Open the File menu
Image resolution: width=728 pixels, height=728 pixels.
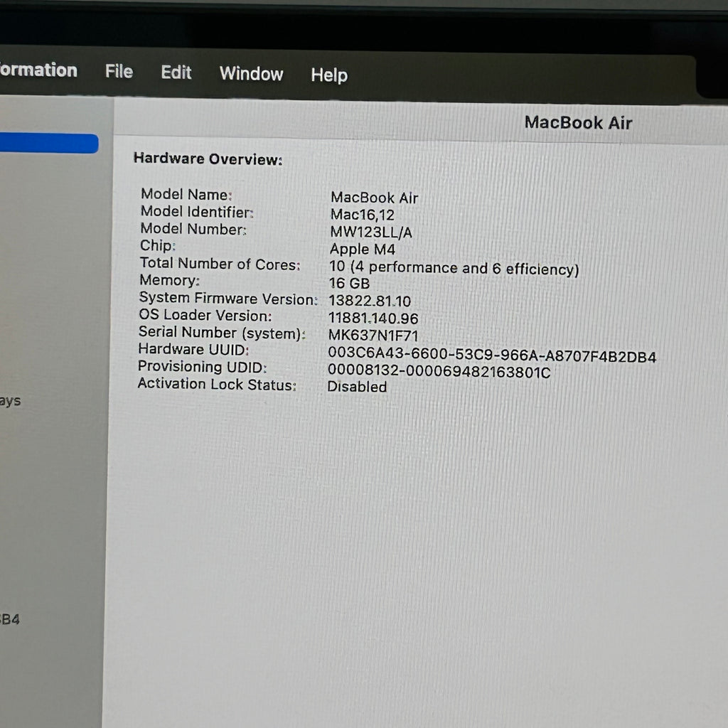point(119,72)
